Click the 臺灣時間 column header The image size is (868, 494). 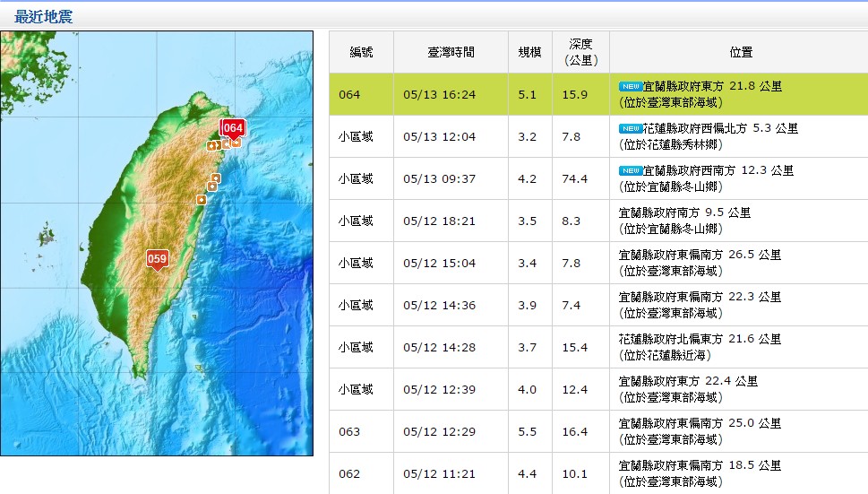tap(451, 52)
